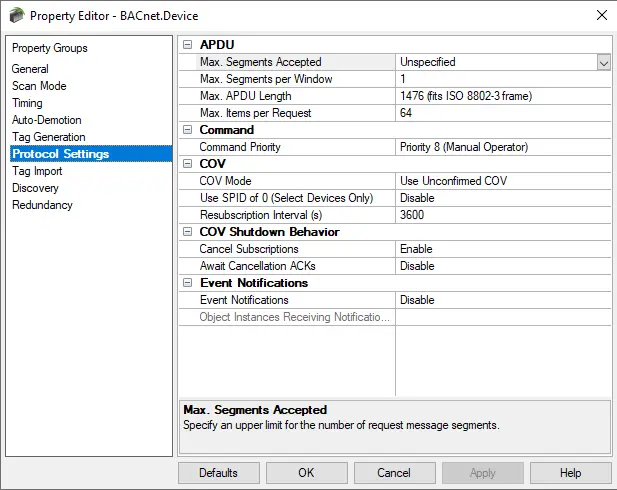Click the Property Editor app icon
This screenshot has height=490, width=617.
tap(17, 16)
